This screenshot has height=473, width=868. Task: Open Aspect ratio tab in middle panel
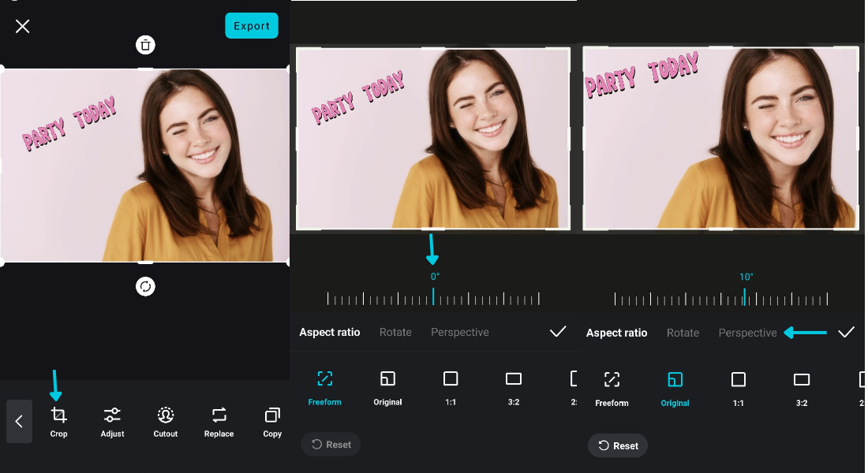(x=329, y=332)
